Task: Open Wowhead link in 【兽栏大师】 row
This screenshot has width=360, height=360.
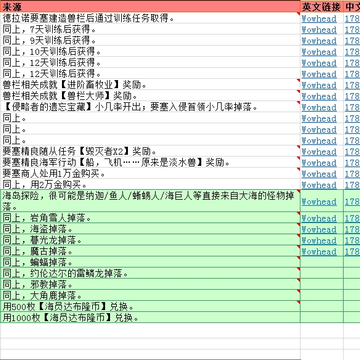Action: 319,96
